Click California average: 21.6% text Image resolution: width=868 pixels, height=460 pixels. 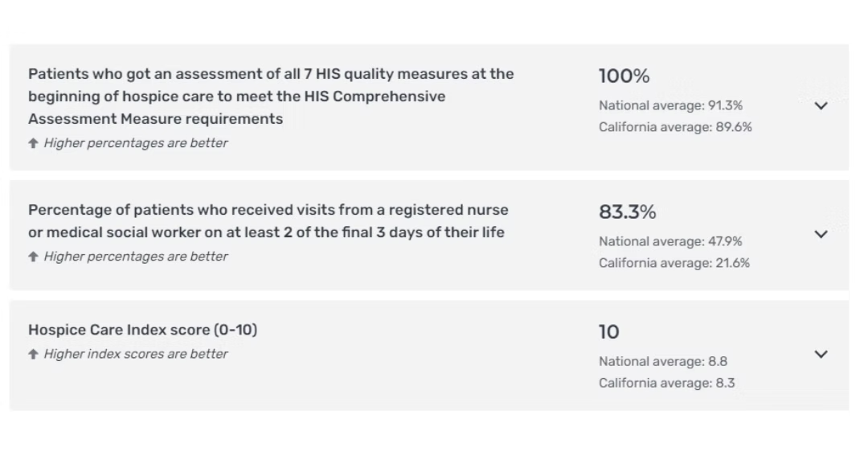pos(674,263)
